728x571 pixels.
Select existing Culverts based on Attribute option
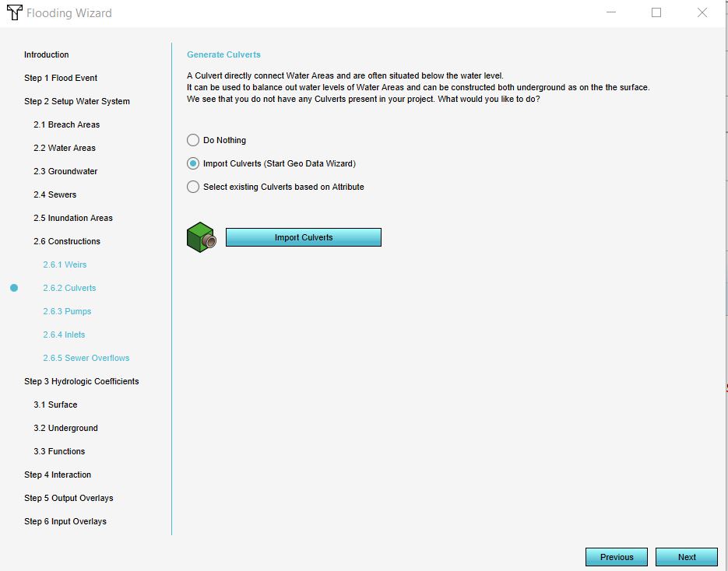tap(193, 187)
